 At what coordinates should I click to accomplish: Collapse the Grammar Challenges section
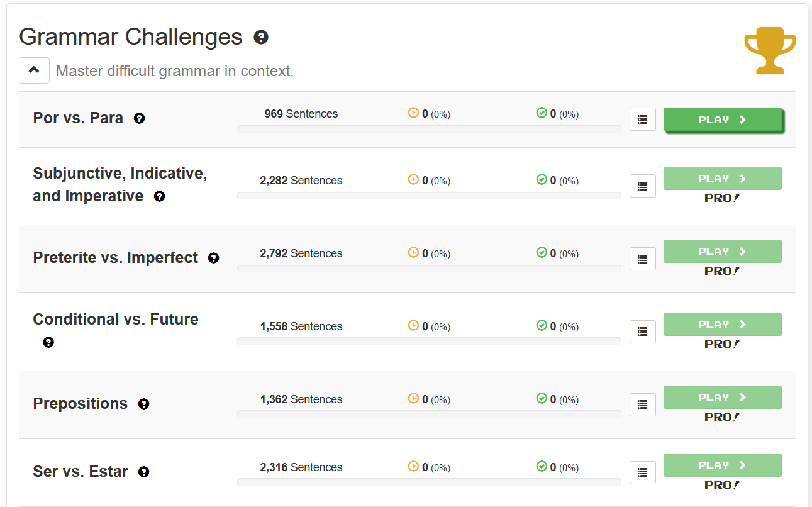click(x=34, y=70)
